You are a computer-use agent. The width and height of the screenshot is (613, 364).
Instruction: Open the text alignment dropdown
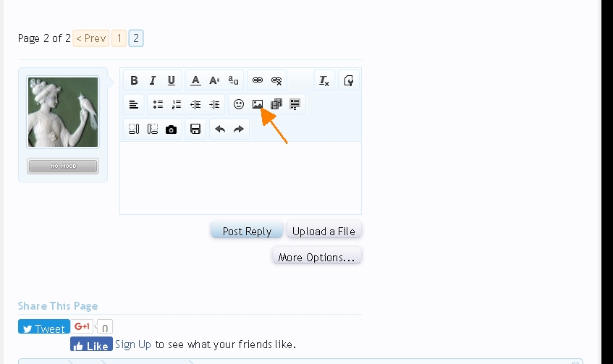click(x=134, y=105)
